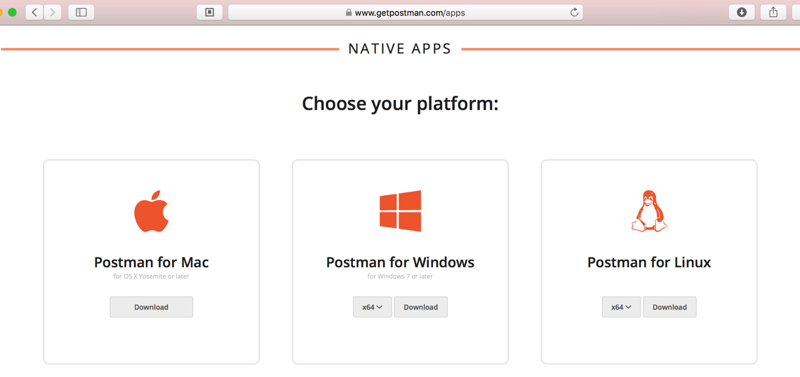The height and width of the screenshot is (377, 800).
Task: Click the Postman for Windows heading
Action: point(400,262)
